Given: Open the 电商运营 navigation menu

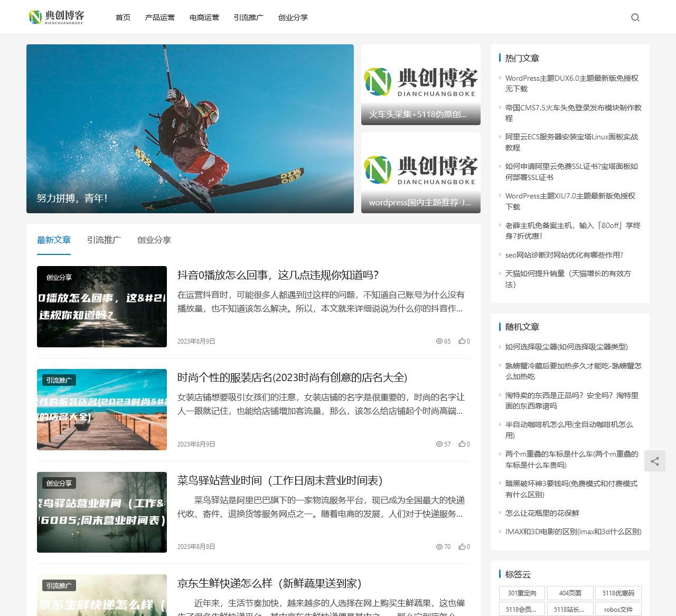Looking at the screenshot, I should pyautogui.click(x=204, y=17).
